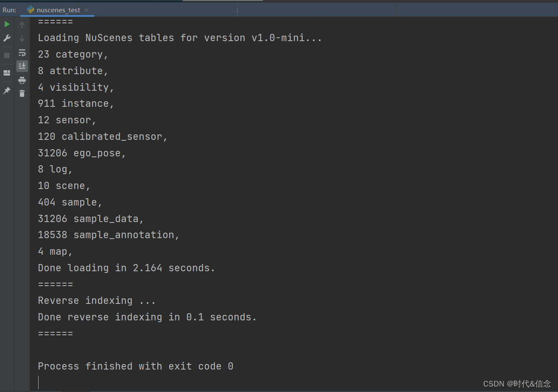This screenshot has height=392, width=558.
Task: Restore the Run window layout
Action: pos(7,72)
